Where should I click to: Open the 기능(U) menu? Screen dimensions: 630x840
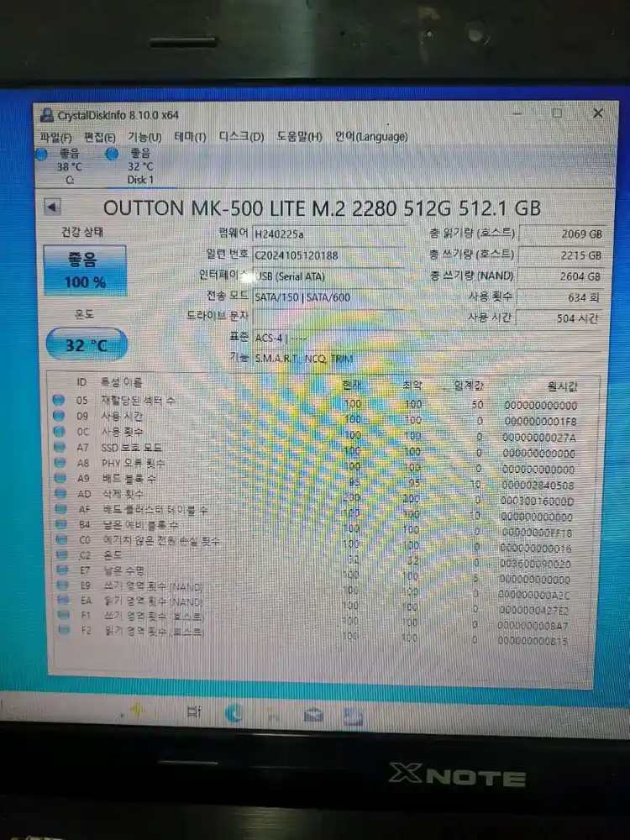144,138
